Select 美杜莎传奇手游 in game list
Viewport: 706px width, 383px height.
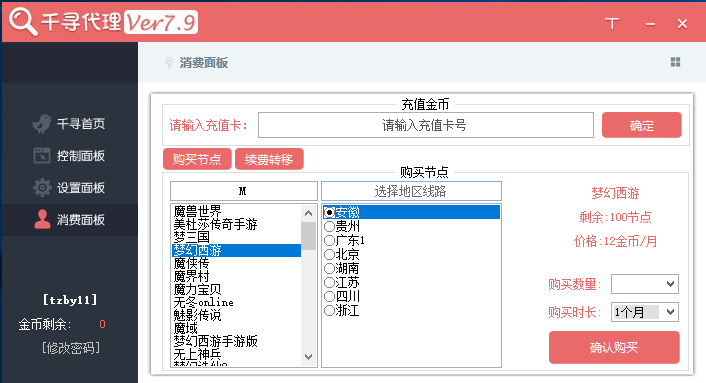pos(236,224)
